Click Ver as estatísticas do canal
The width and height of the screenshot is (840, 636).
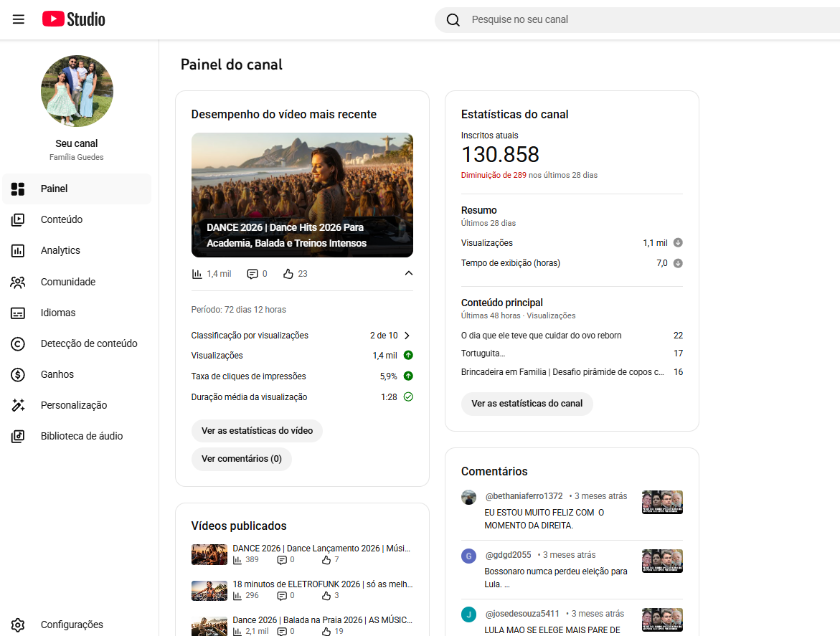click(x=527, y=404)
